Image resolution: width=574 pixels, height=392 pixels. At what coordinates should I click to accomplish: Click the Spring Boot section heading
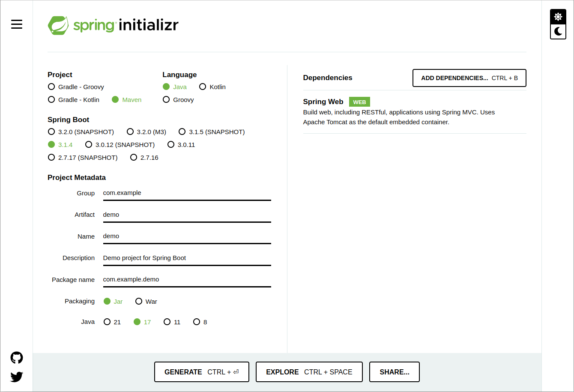[69, 120]
